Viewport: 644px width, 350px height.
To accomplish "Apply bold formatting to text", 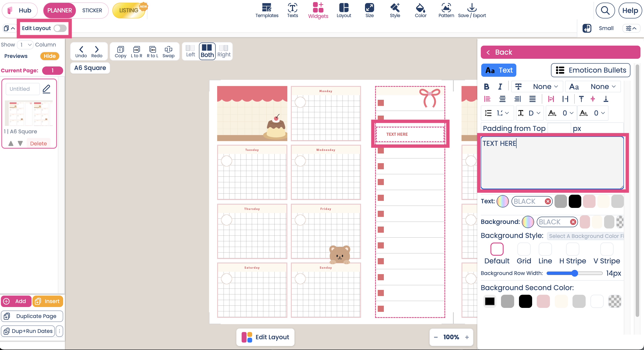I will (487, 86).
